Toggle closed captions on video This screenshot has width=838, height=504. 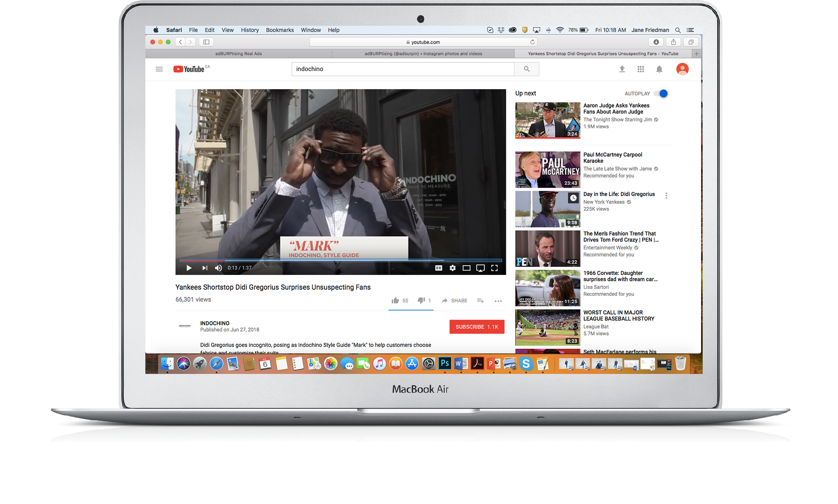[x=439, y=268]
